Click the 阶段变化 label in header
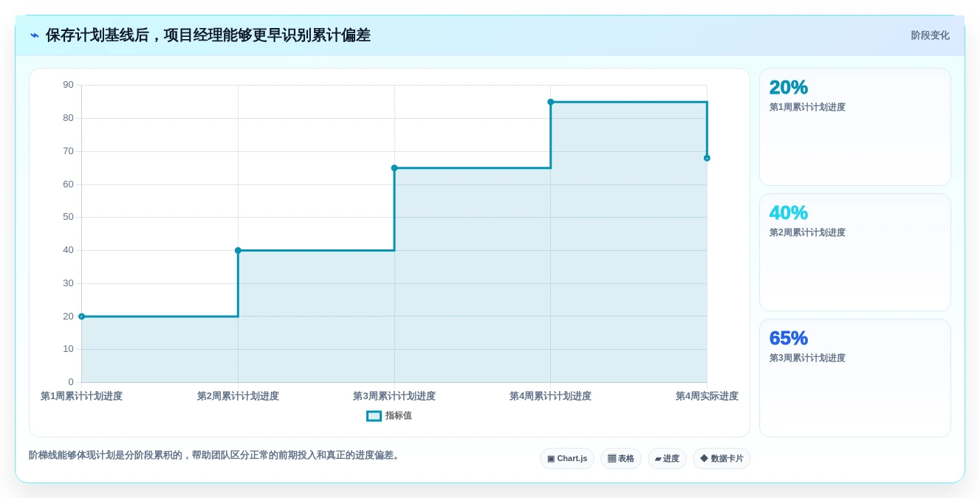This screenshot has width=980, height=498. pos(930,35)
